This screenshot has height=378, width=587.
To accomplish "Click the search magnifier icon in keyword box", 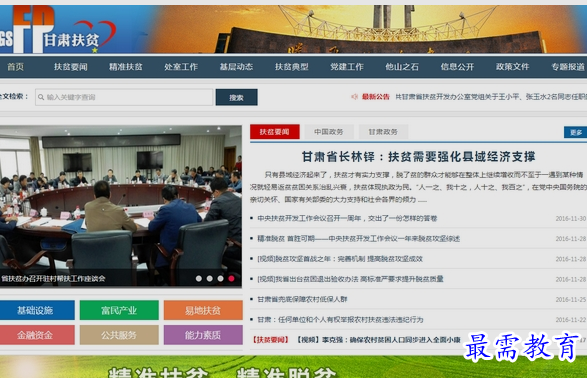I will pyautogui.click(x=41, y=97).
